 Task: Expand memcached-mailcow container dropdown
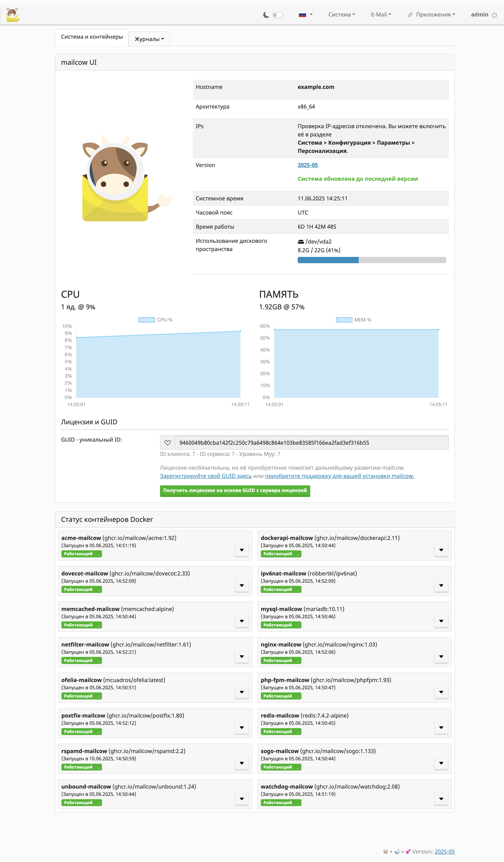point(242,621)
